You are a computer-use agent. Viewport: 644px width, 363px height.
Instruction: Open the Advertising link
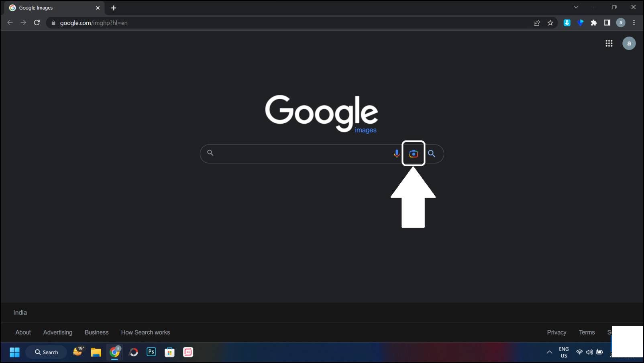(x=58, y=332)
